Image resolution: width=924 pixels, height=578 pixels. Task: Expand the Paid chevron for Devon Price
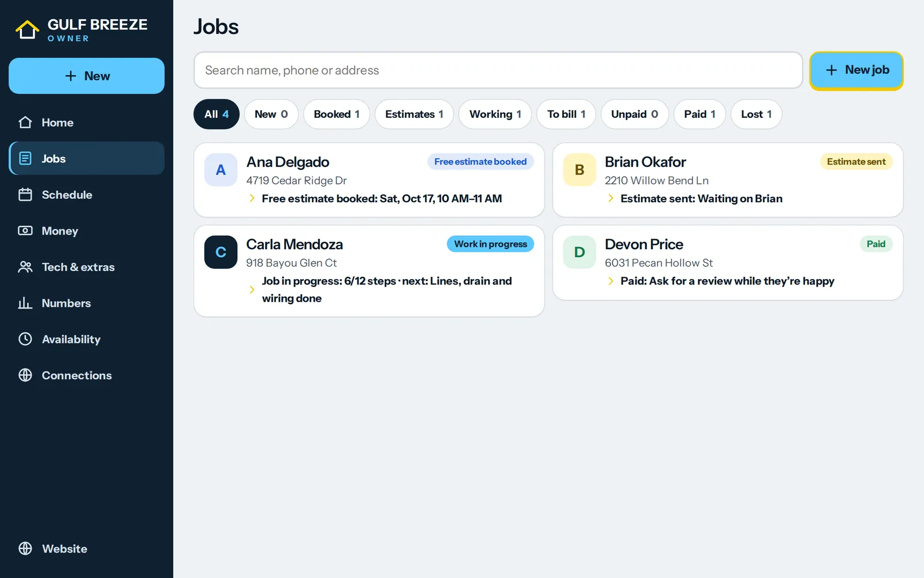pyautogui.click(x=610, y=281)
